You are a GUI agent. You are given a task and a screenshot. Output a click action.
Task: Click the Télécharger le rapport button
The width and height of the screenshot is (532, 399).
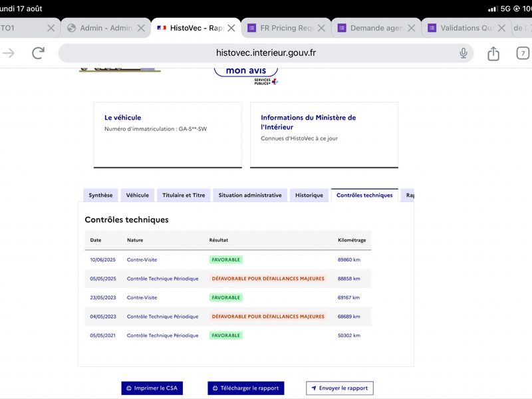pos(246,388)
